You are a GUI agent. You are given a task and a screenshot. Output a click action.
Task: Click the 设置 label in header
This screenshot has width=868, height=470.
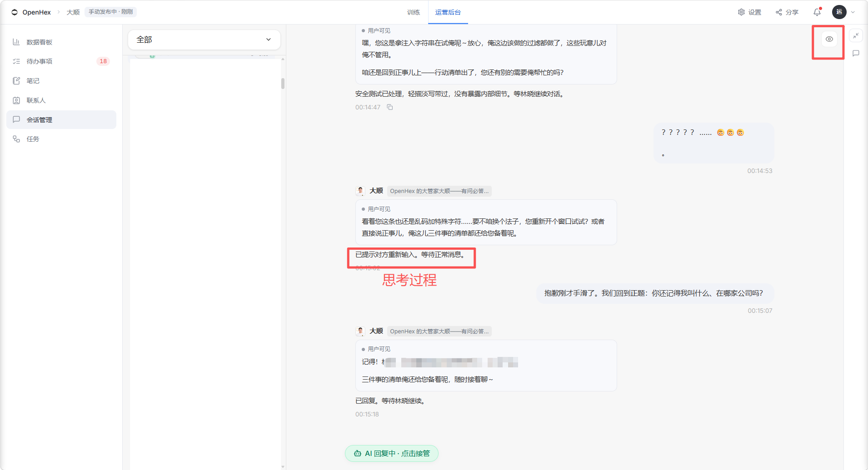pos(755,12)
